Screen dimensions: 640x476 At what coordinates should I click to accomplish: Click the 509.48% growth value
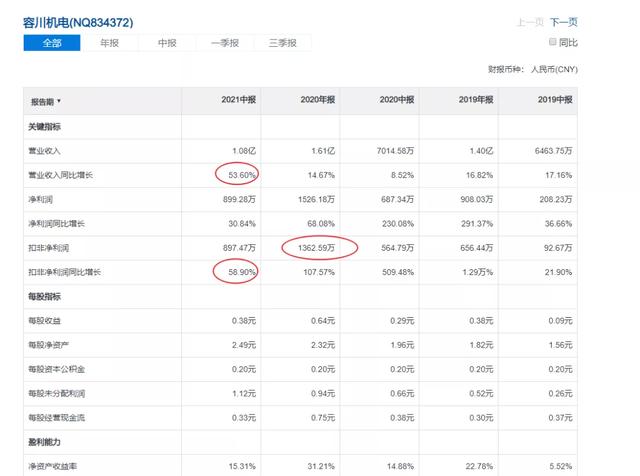398,272
